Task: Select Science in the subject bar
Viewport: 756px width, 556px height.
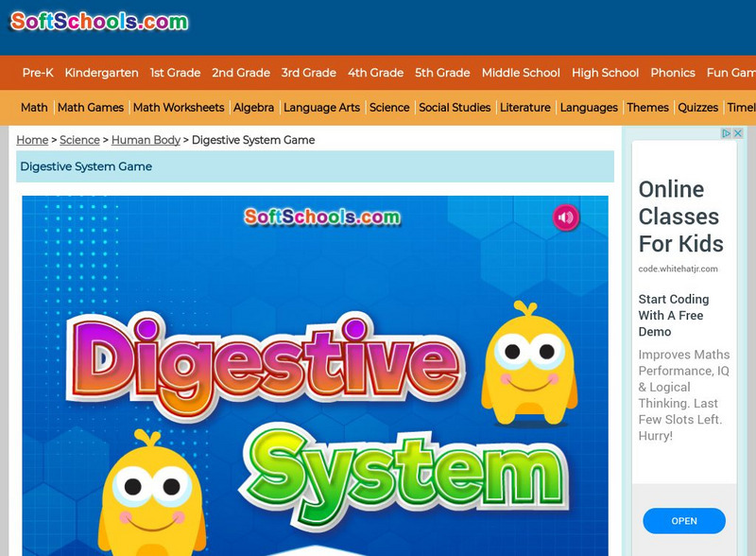Action: [x=389, y=107]
